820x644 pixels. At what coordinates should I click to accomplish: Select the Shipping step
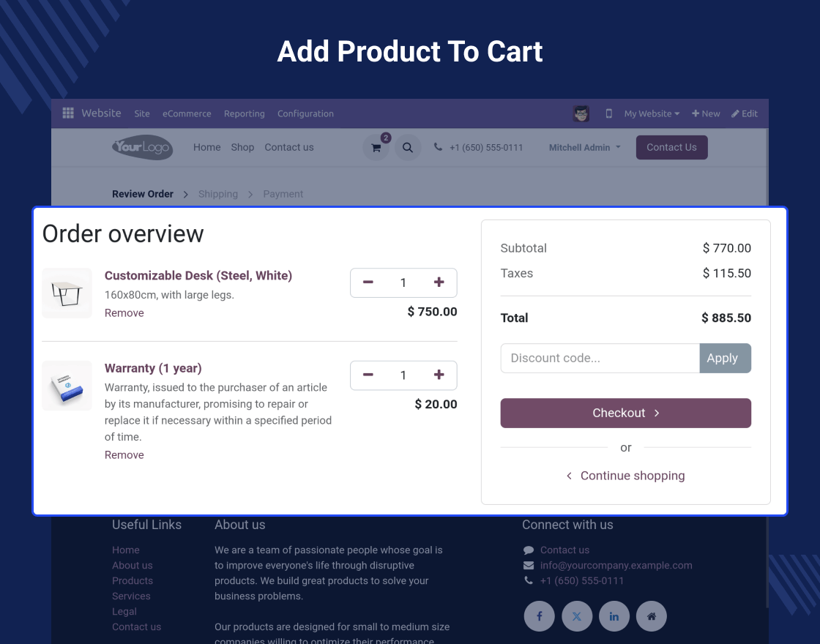pyautogui.click(x=217, y=194)
